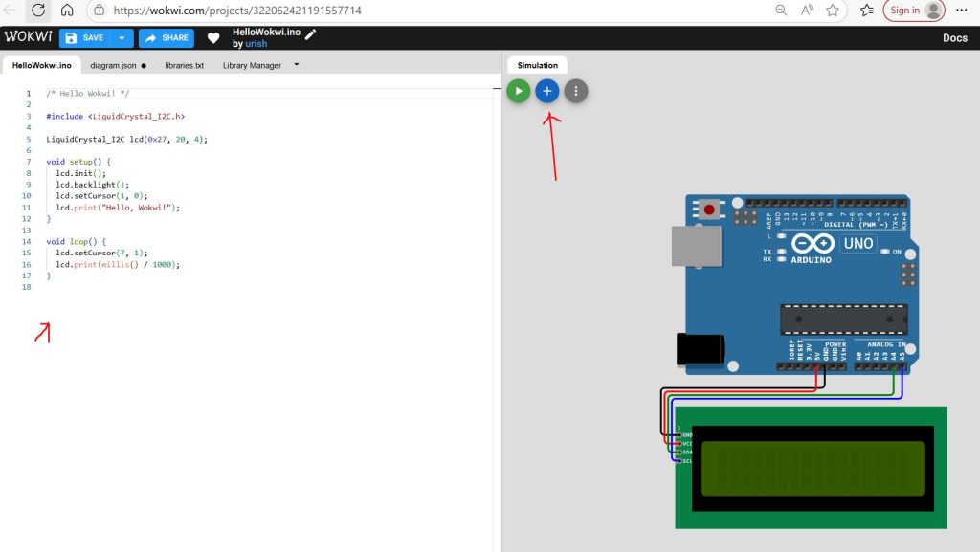This screenshot has height=552, width=980.
Task: Click the ATmega chip on the Arduino
Action: pyautogui.click(x=844, y=320)
